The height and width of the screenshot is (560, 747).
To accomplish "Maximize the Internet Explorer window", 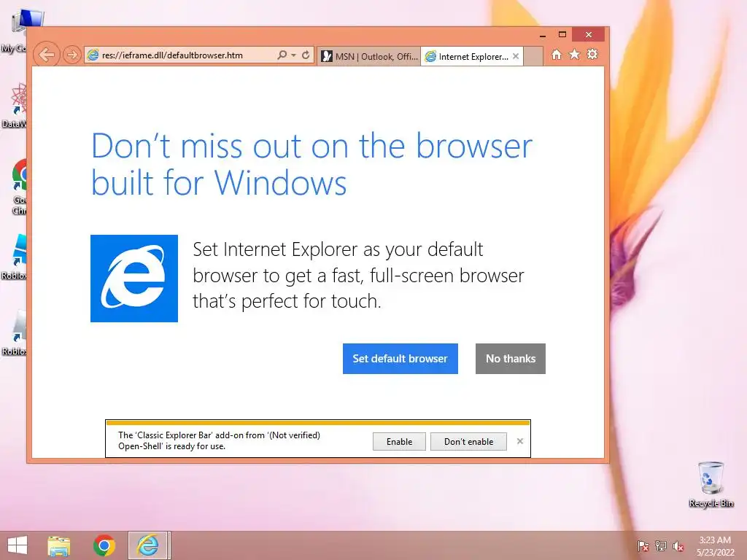I will point(562,35).
